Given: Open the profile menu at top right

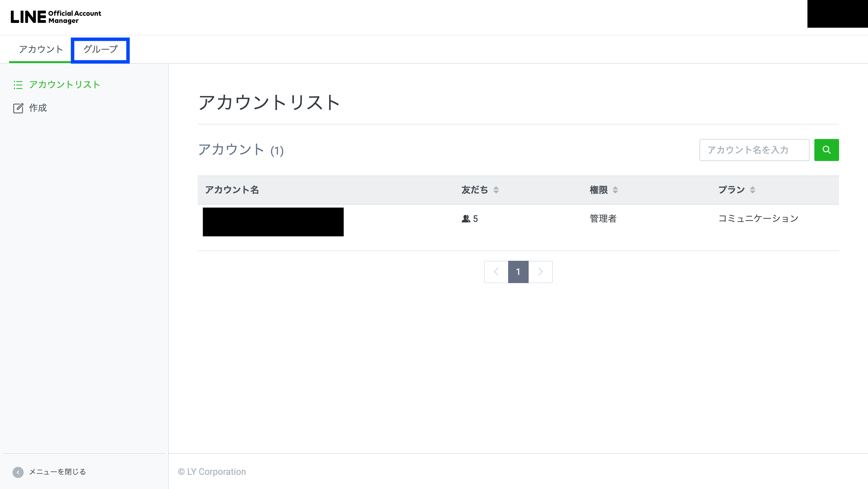Looking at the screenshot, I should [x=837, y=14].
